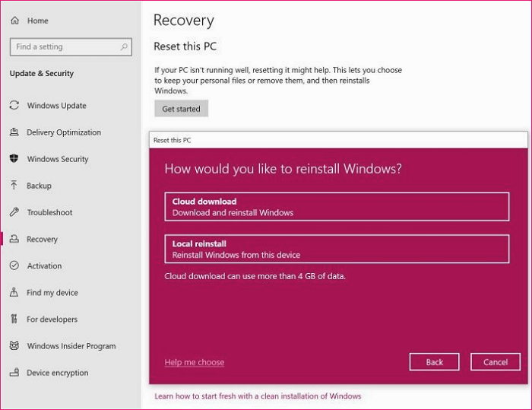Click the Get started button
Image resolution: width=532 pixels, height=410 pixels.
point(181,109)
